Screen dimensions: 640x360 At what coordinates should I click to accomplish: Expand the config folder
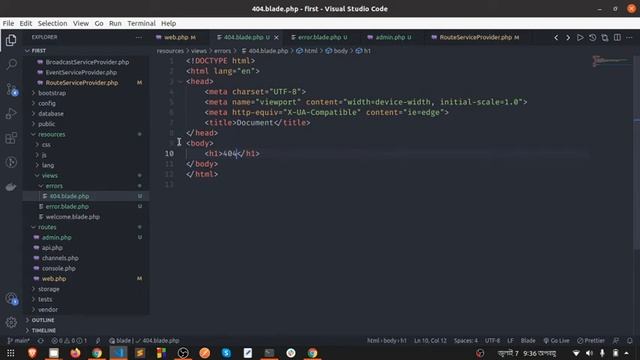[47, 103]
